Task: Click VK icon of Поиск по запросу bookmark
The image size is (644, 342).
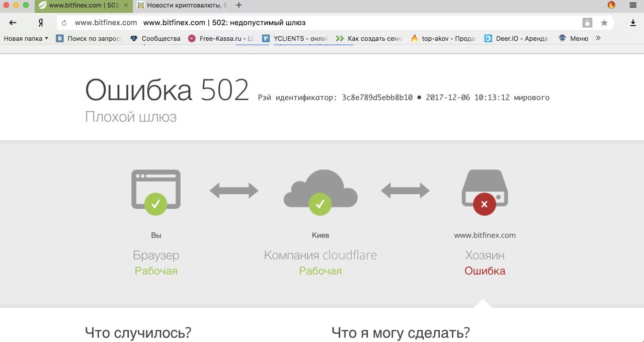Action: coord(59,38)
